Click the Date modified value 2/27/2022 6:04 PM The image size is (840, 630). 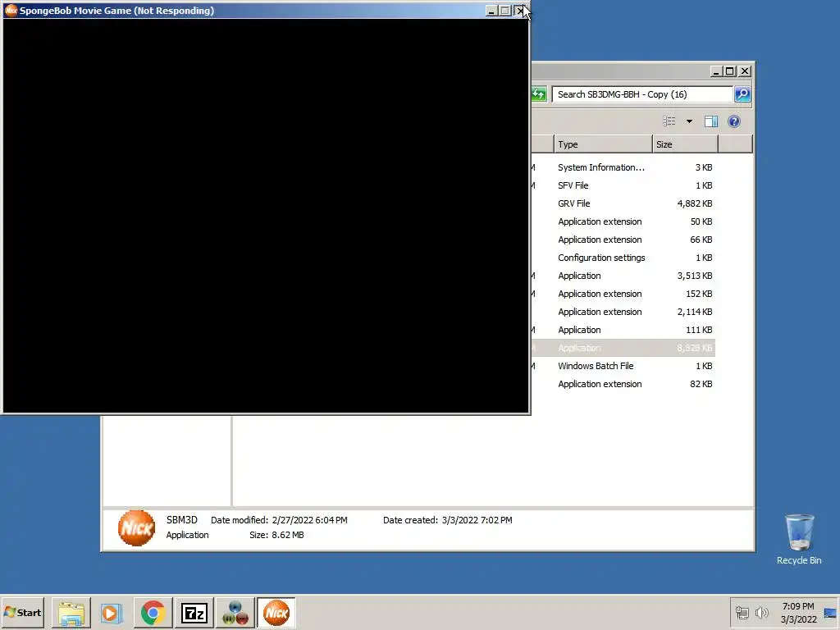click(309, 520)
